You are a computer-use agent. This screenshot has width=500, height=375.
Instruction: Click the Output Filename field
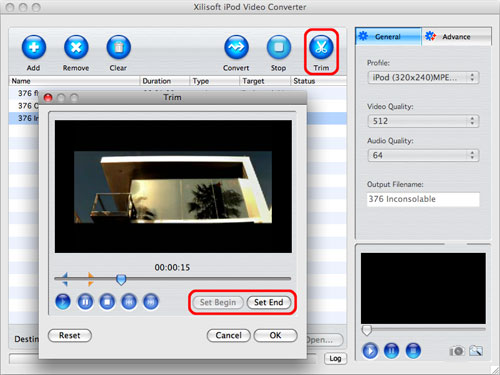tap(423, 199)
